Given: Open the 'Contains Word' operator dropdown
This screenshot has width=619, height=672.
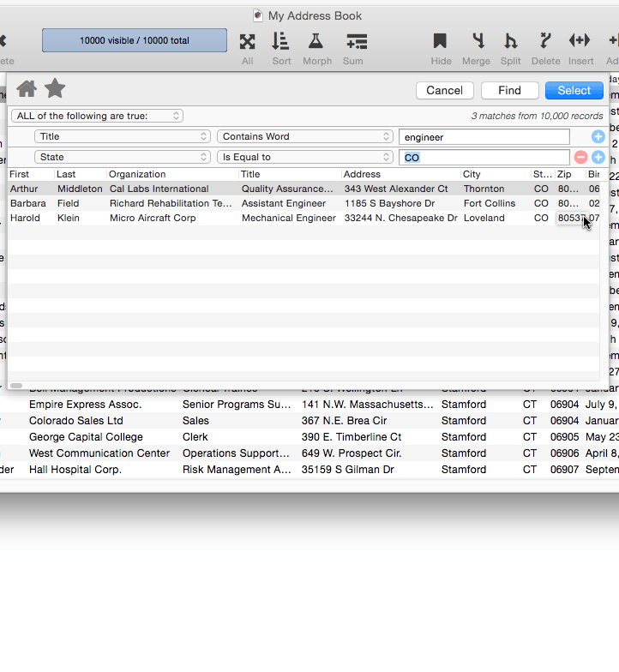Looking at the screenshot, I should [305, 136].
